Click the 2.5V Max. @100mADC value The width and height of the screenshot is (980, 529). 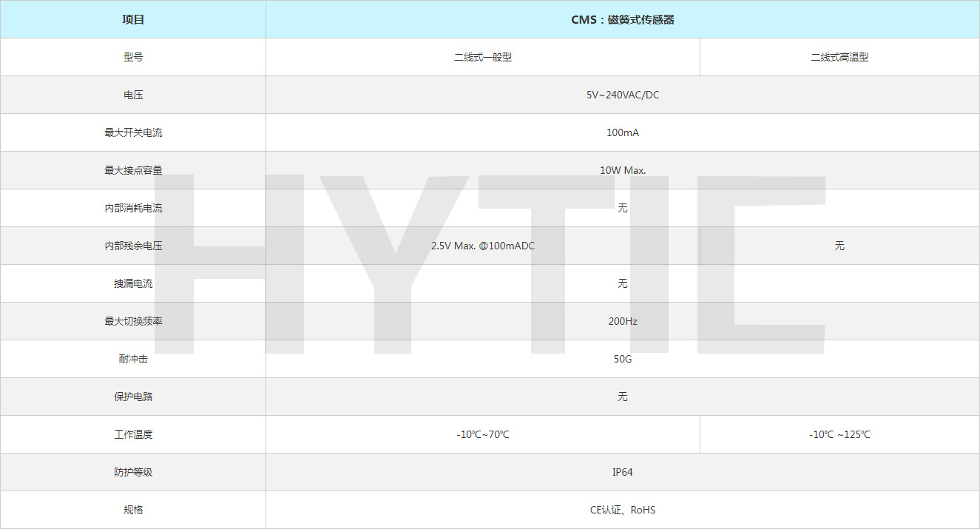[483, 246]
